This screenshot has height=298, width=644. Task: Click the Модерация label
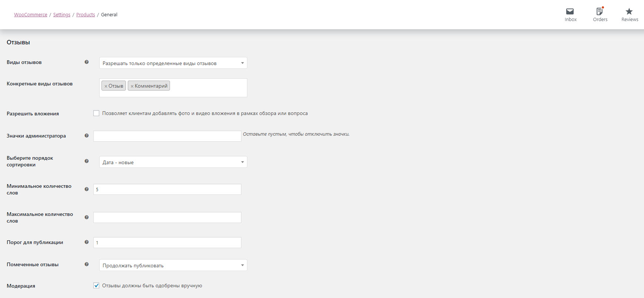(21, 286)
